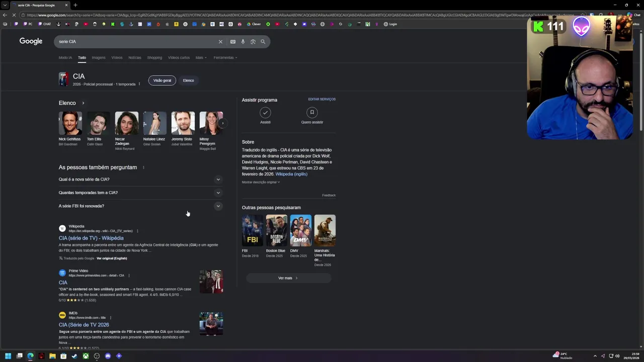Open the Elenco section arrow
The image size is (644, 362).
pyautogui.click(x=83, y=103)
